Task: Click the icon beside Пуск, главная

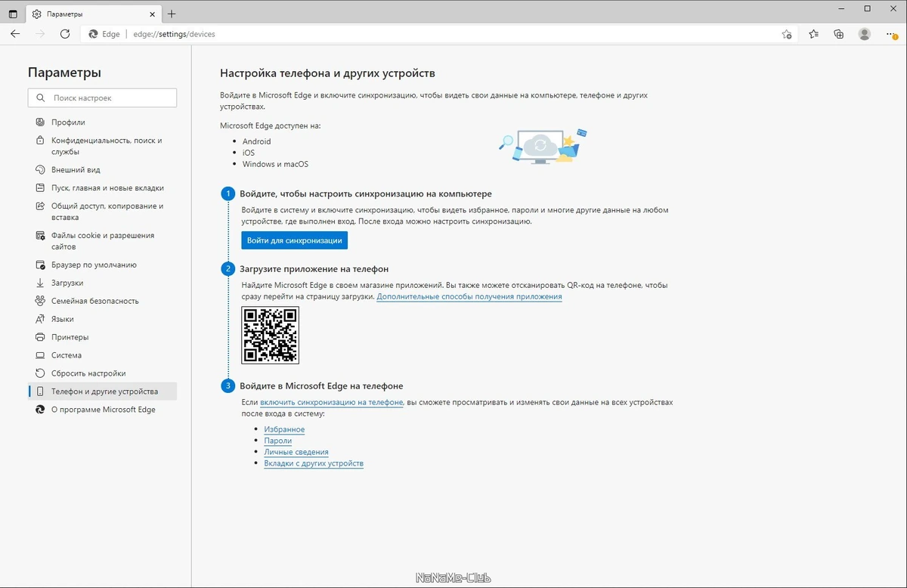Action: [40, 188]
